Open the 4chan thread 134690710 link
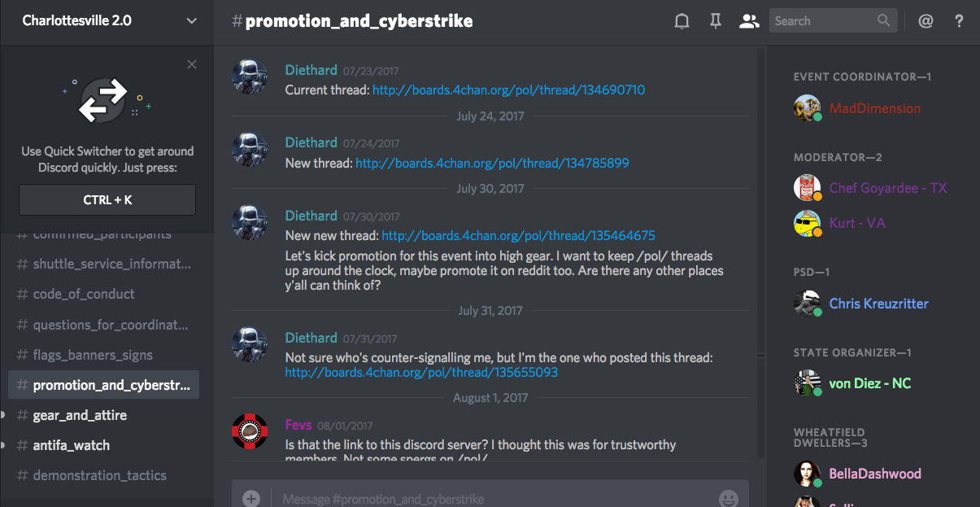The height and width of the screenshot is (507, 980). [x=508, y=90]
